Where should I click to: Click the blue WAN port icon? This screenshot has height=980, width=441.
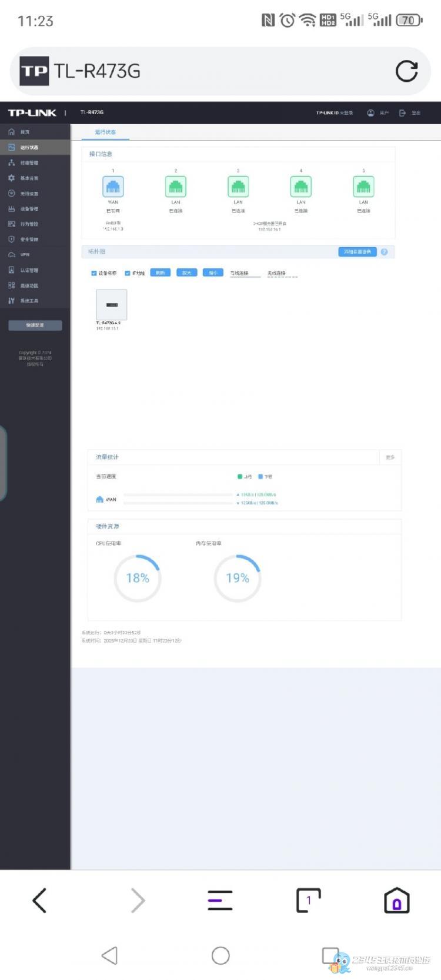pyautogui.click(x=113, y=187)
